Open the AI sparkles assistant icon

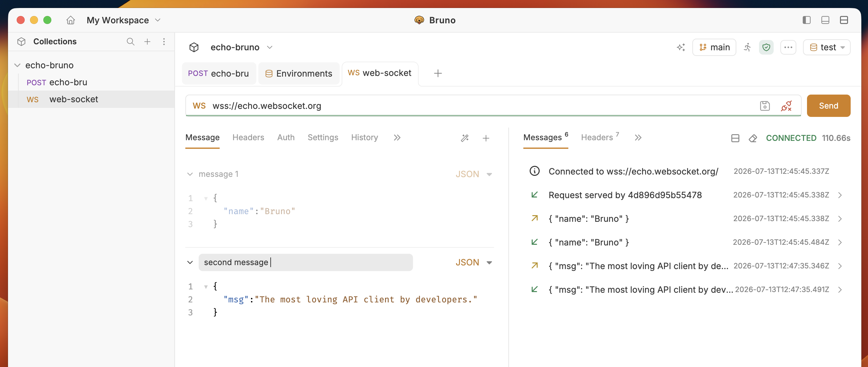[x=681, y=47]
